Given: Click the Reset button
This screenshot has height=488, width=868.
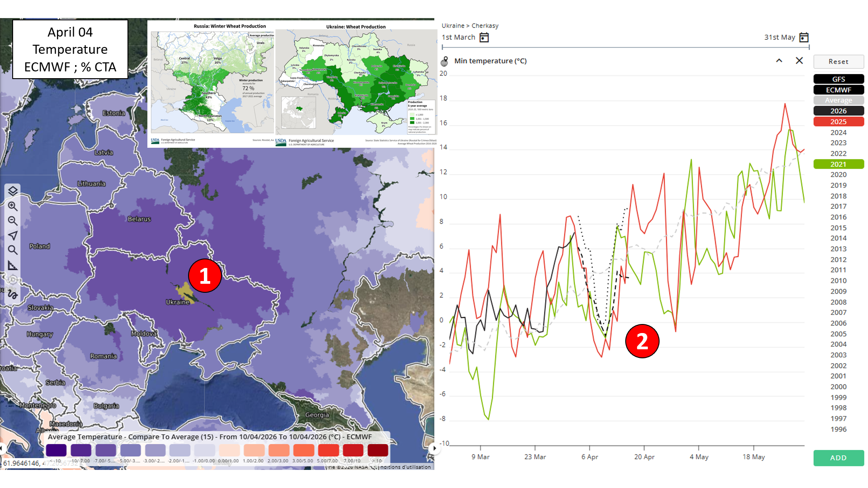Looking at the screenshot, I should click(x=838, y=61).
